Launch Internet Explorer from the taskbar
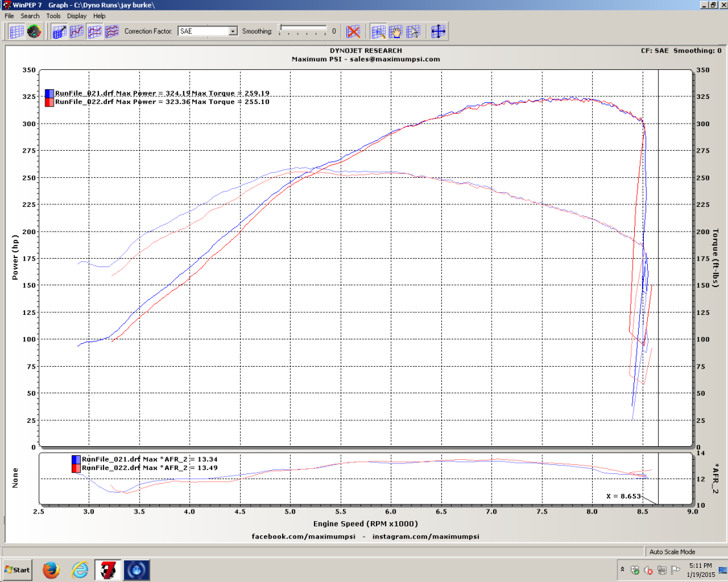Image resolution: width=728 pixels, height=582 pixels. click(80, 570)
